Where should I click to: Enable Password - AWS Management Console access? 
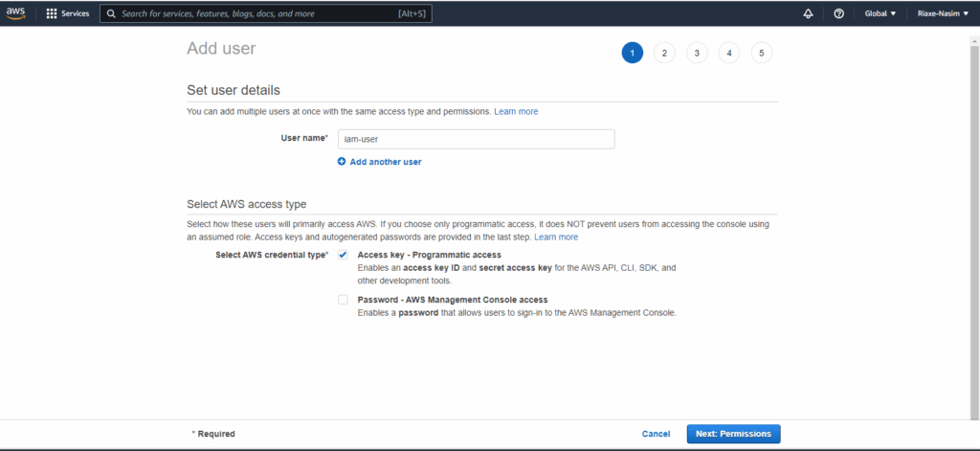[343, 300]
